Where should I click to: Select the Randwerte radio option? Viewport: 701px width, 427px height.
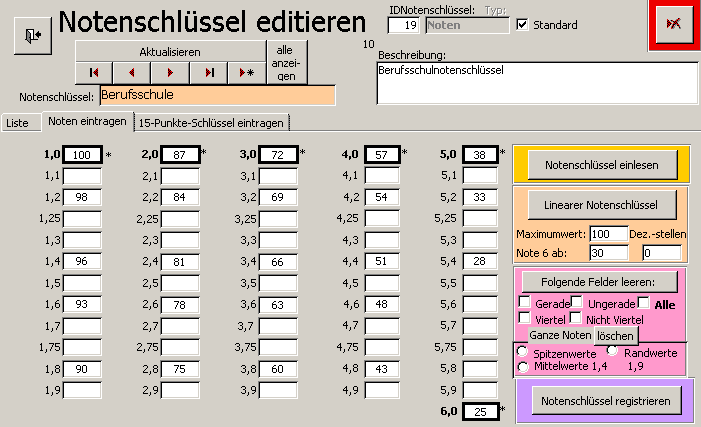[613, 350]
